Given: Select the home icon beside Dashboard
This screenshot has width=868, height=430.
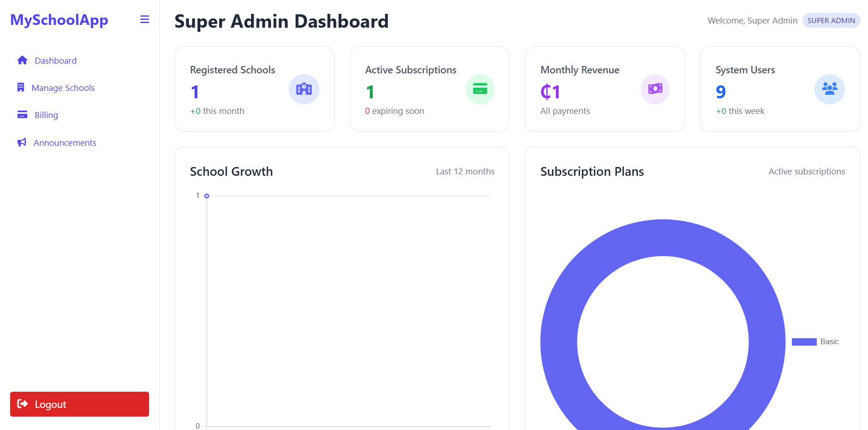Looking at the screenshot, I should (22, 60).
